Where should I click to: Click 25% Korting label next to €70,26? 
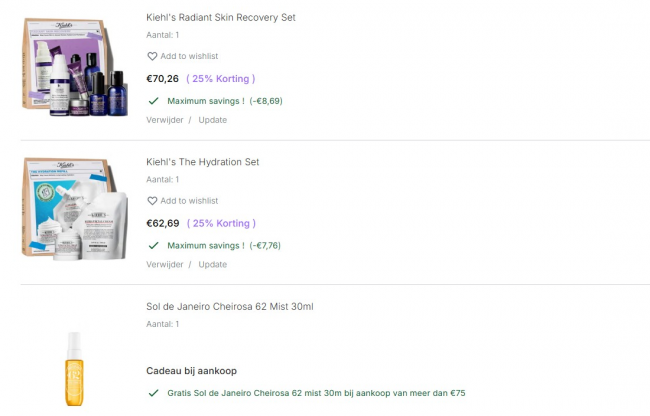(x=221, y=79)
